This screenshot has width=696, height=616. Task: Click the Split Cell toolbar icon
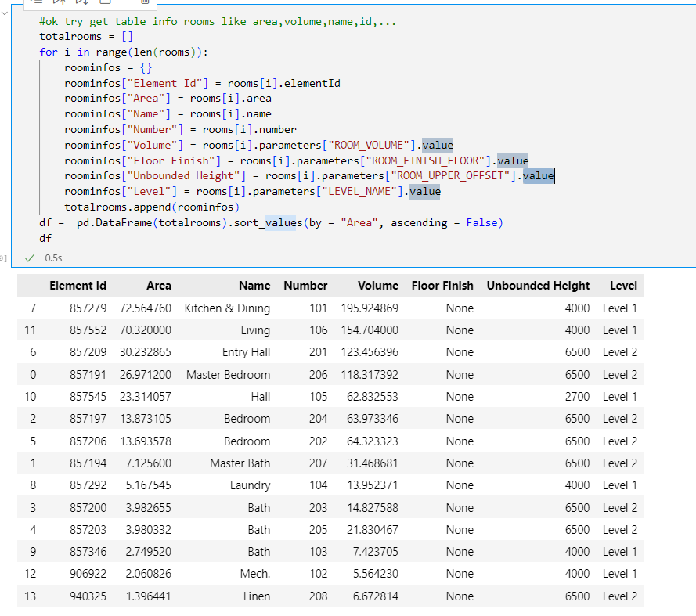coord(104,2)
